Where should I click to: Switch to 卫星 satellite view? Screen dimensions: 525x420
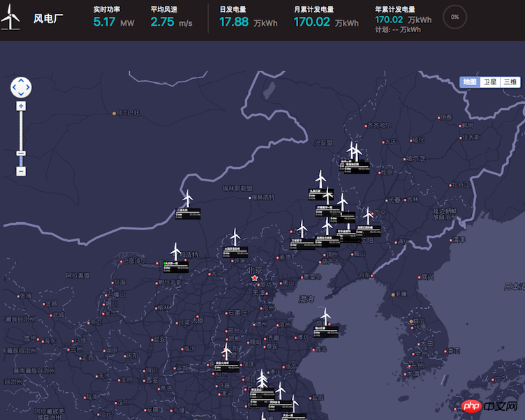coord(490,82)
